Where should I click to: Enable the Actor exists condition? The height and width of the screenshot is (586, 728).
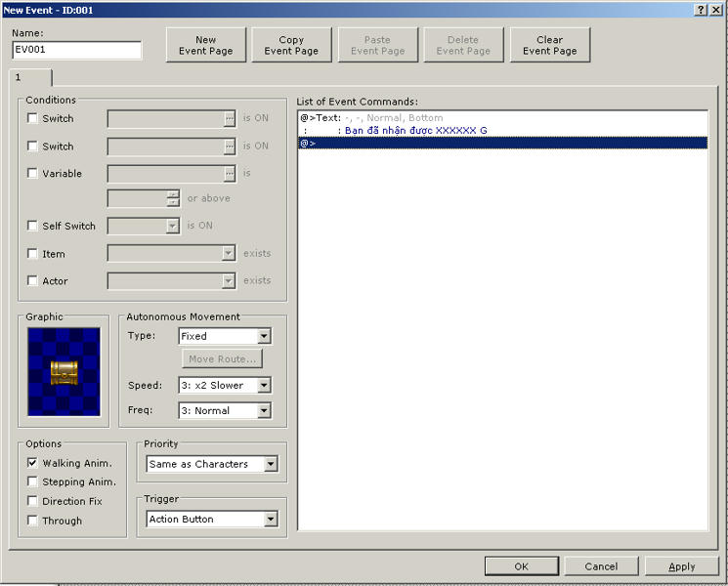(x=32, y=280)
